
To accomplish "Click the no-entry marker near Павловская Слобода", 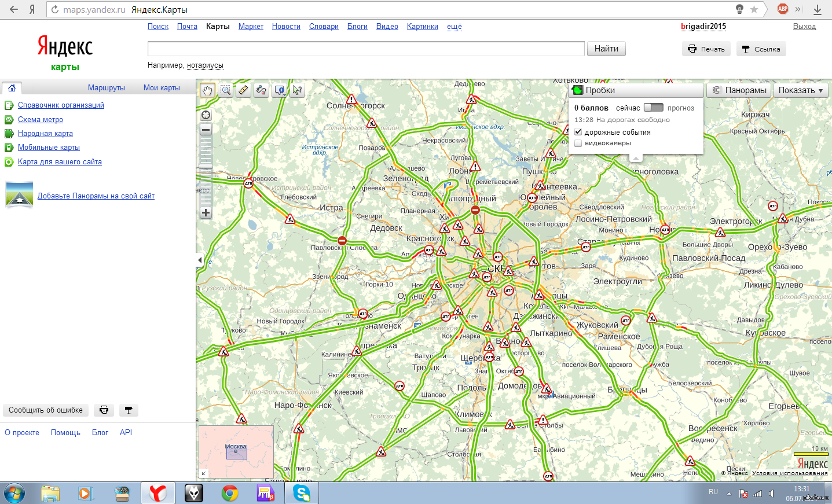I will tap(342, 240).
